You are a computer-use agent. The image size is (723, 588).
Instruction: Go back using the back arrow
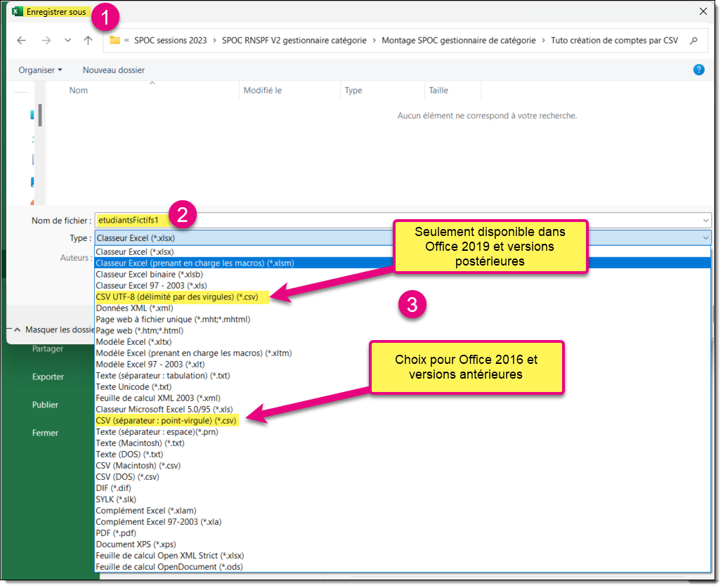(22, 41)
